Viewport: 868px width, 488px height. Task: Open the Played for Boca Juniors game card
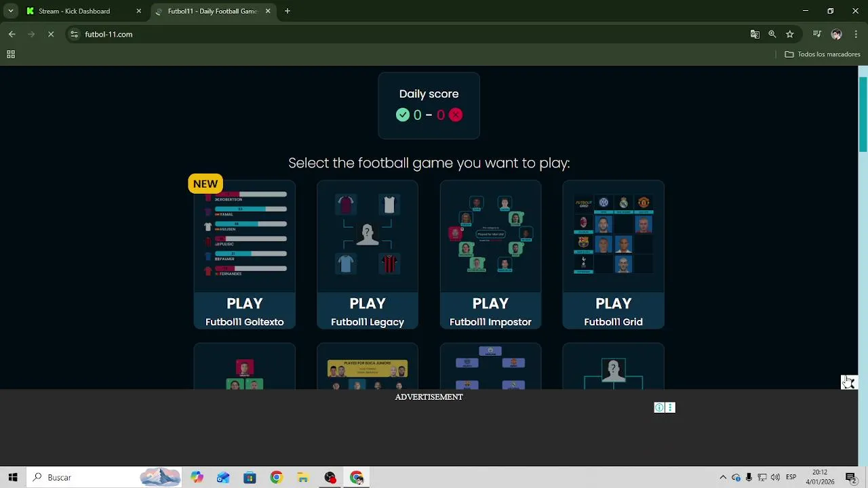(368, 367)
